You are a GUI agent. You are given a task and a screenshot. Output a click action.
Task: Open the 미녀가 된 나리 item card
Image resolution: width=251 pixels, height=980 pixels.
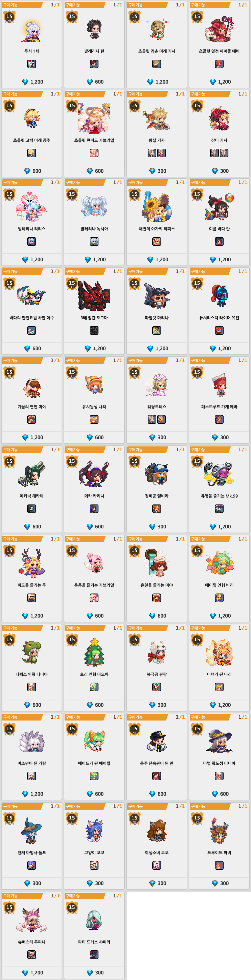coord(219,668)
